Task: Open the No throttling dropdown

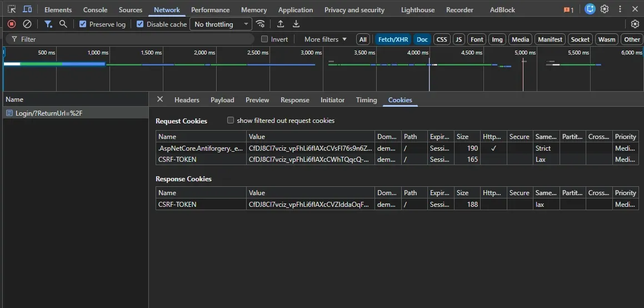Action: click(x=221, y=24)
